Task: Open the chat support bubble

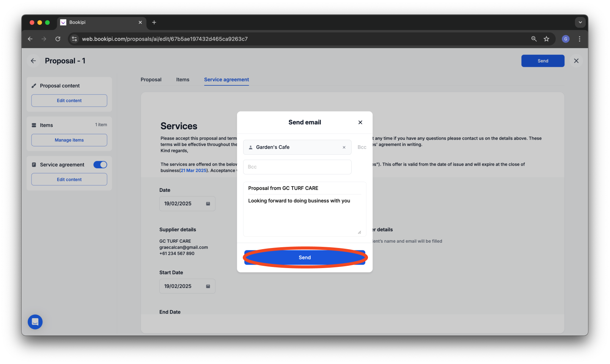Action: coord(35,322)
